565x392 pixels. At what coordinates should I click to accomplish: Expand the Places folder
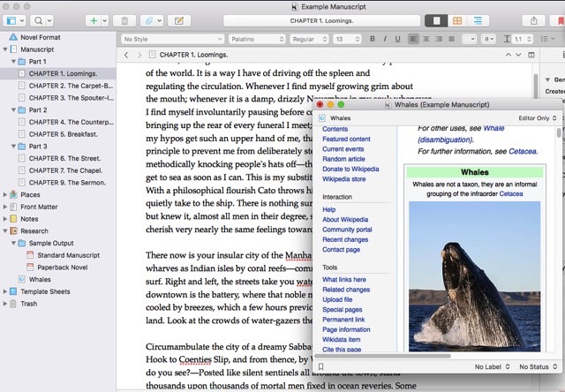[x=5, y=194]
